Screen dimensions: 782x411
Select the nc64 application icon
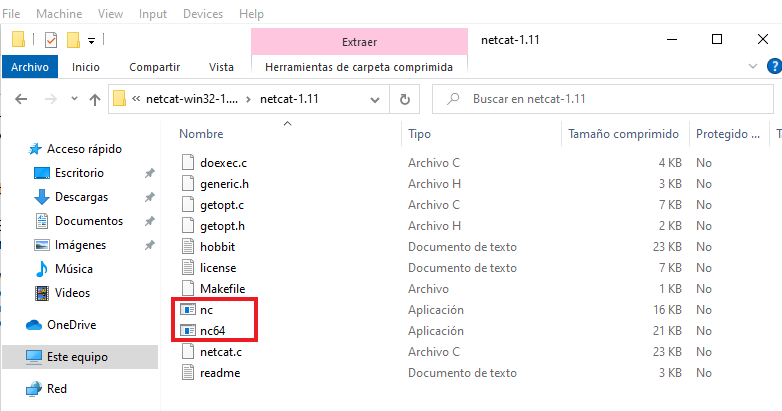(x=188, y=331)
